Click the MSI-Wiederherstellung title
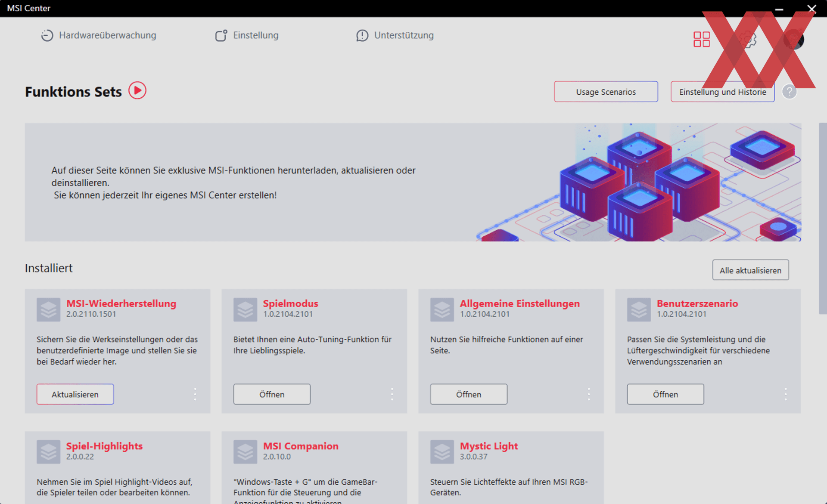 [121, 303]
